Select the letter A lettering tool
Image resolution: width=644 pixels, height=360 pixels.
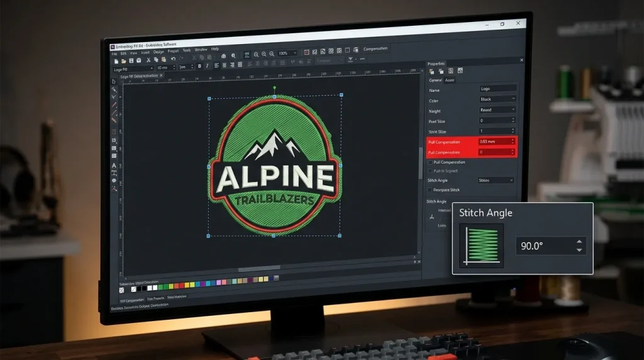coord(114,165)
